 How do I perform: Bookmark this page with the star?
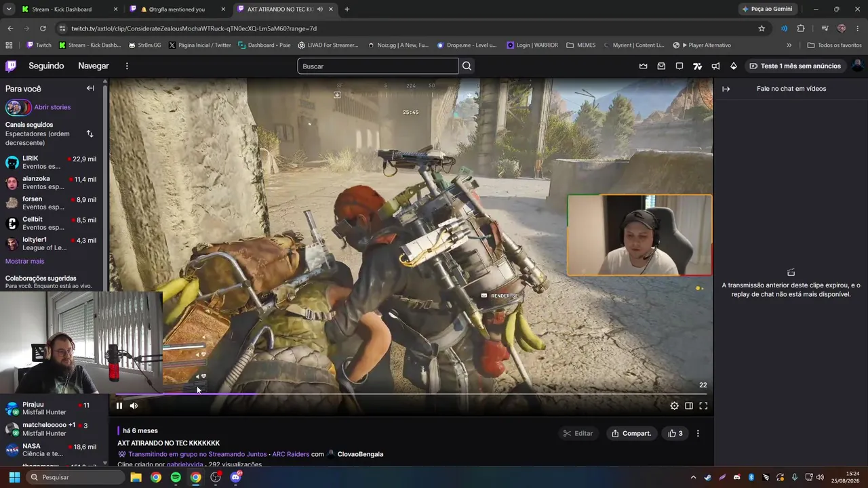click(762, 28)
